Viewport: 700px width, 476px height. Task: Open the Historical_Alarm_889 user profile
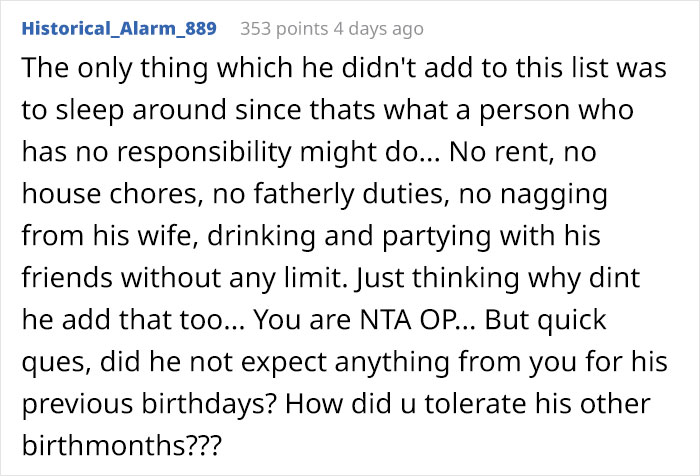pyautogui.click(x=118, y=27)
